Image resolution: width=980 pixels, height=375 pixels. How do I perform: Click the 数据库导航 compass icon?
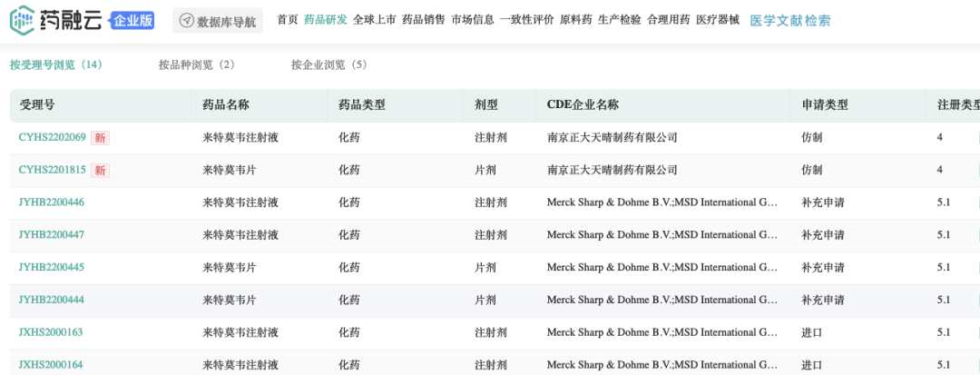(x=187, y=21)
